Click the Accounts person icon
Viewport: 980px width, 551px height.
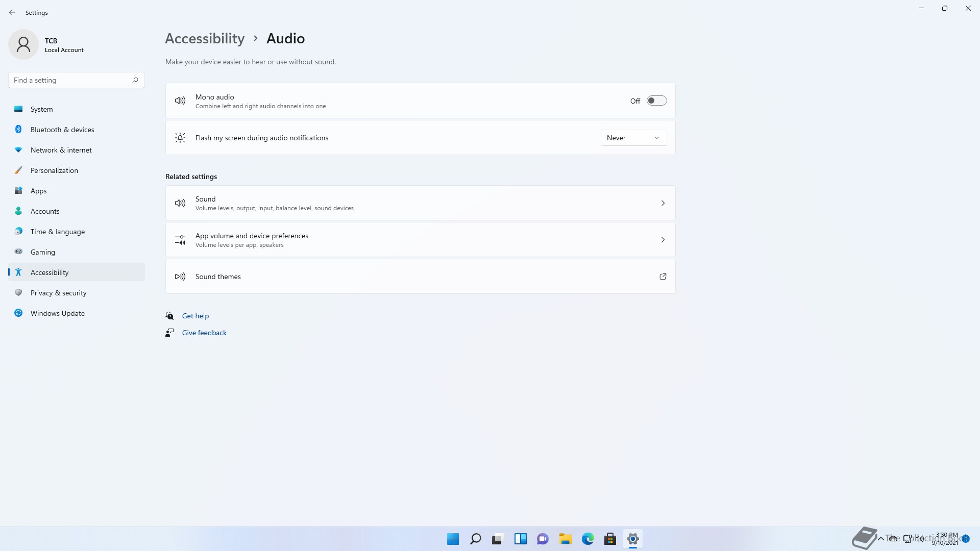point(18,211)
